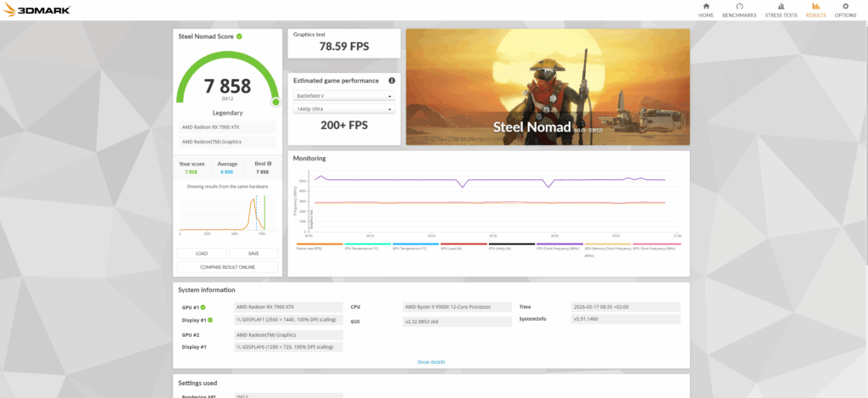Click AMD Radeon(TM) Graphics under score
The image size is (868, 398).
[x=227, y=142]
